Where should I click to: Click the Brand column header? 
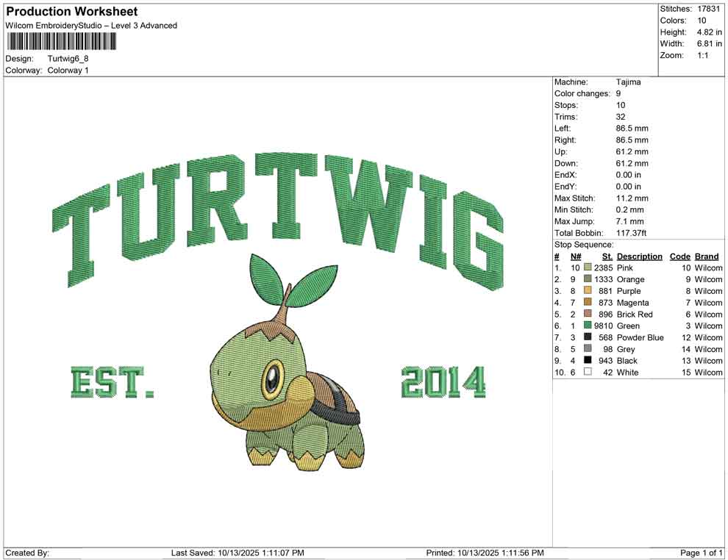(707, 256)
